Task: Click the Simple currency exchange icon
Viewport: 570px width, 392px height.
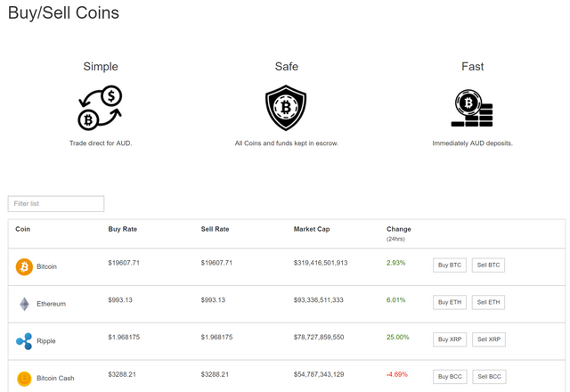Action: (x=101, y=108)
